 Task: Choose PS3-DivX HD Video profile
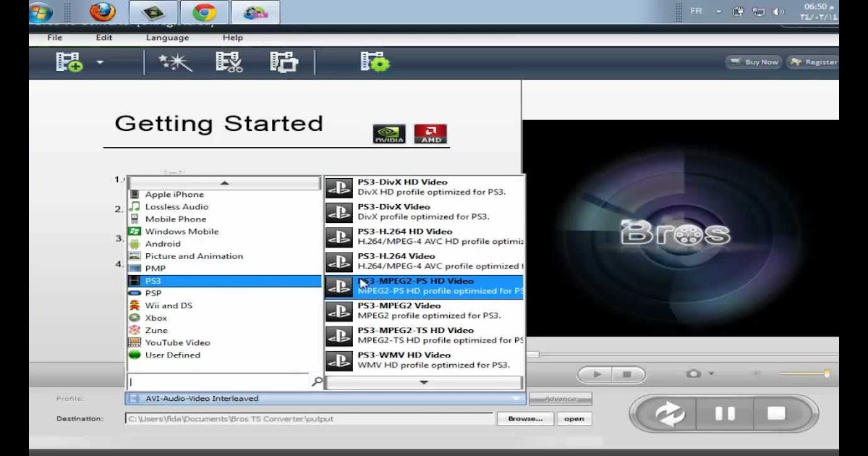pyautogui.click(x=425, y=187)
